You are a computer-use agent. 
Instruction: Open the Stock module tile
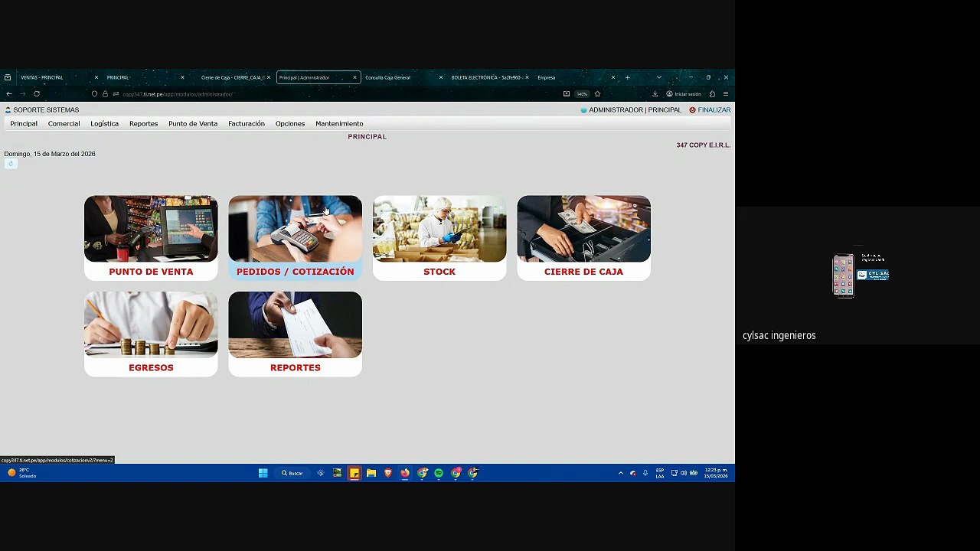439,238
